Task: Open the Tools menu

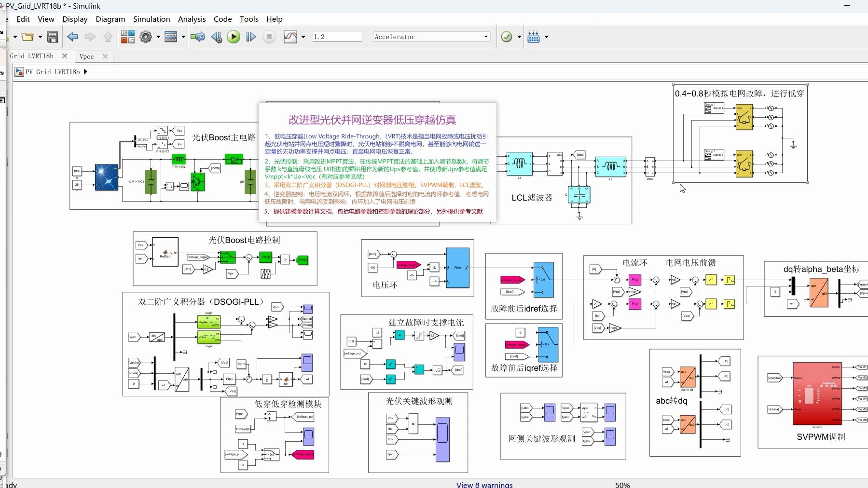Action: tap(249, 19)
